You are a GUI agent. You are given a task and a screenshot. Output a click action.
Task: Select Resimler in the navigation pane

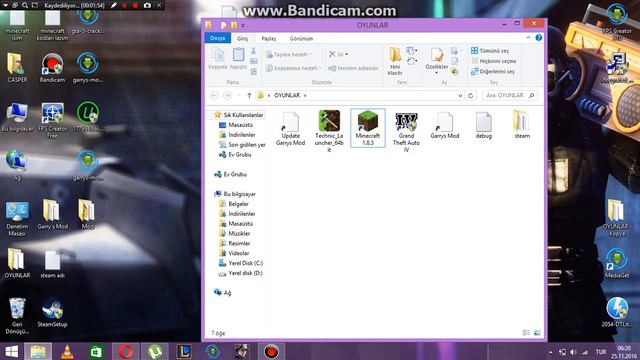pyautogui.click(x=235, y=243)
